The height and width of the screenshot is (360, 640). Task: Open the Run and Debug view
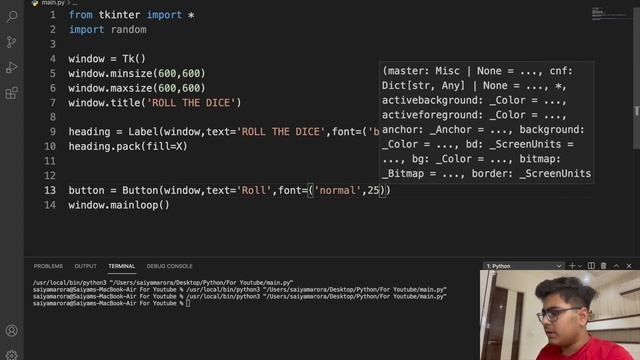pyautogui.click(x=12, y=67)
